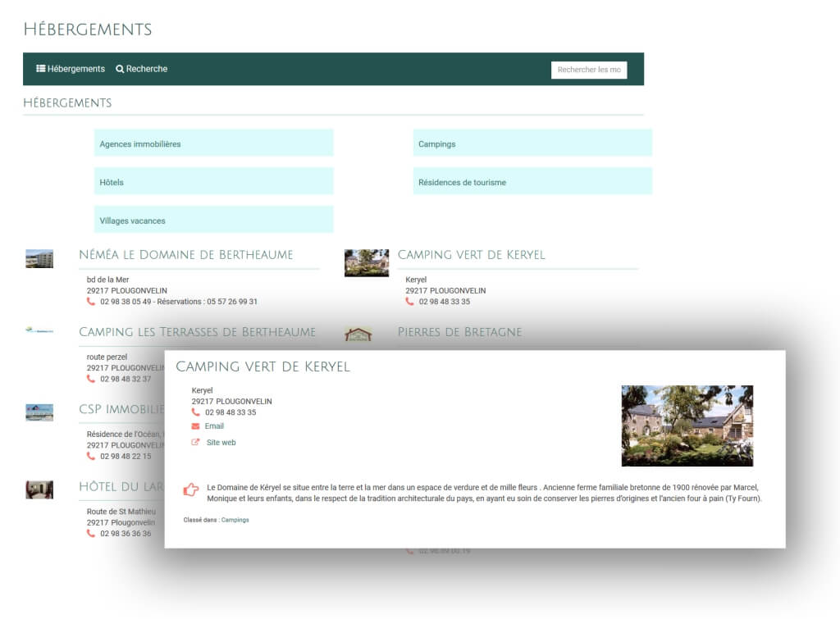Click the phone icon next to 02 98 48 22 15
The height and width of the screenshot is (619, 840).
coord(90,456)
